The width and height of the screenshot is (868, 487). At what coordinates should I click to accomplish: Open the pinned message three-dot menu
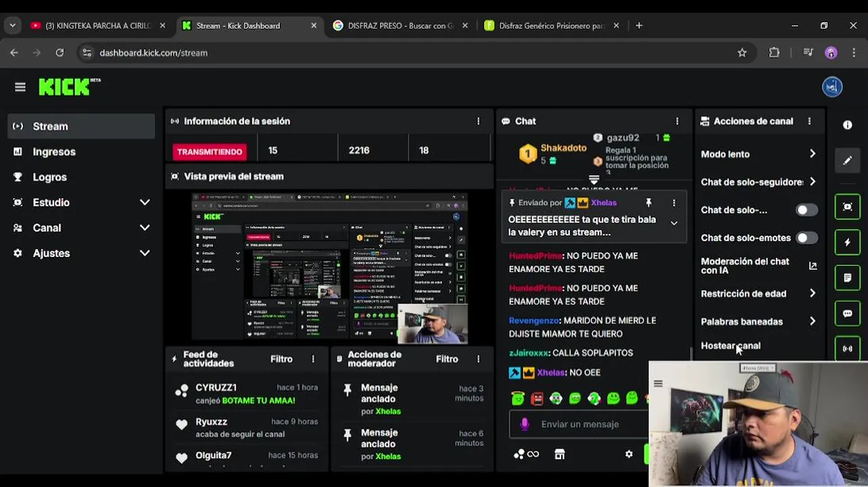[673, 202]
